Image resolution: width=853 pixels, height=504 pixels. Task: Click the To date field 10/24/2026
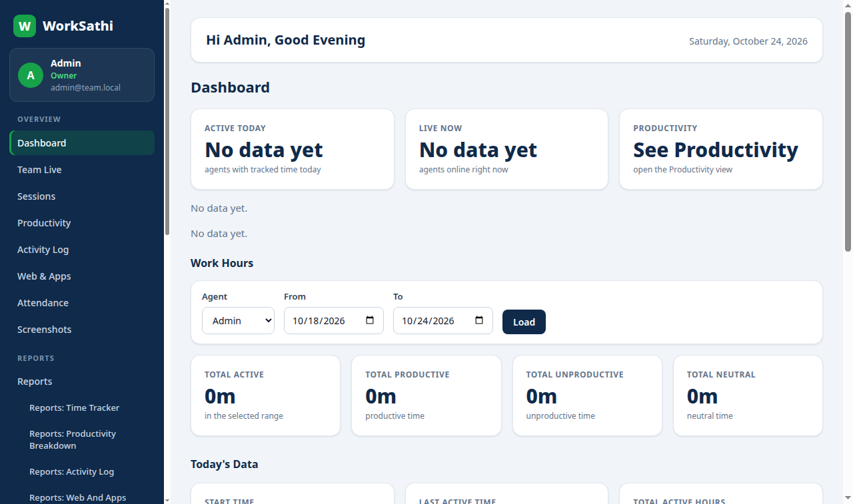(443, 320)
